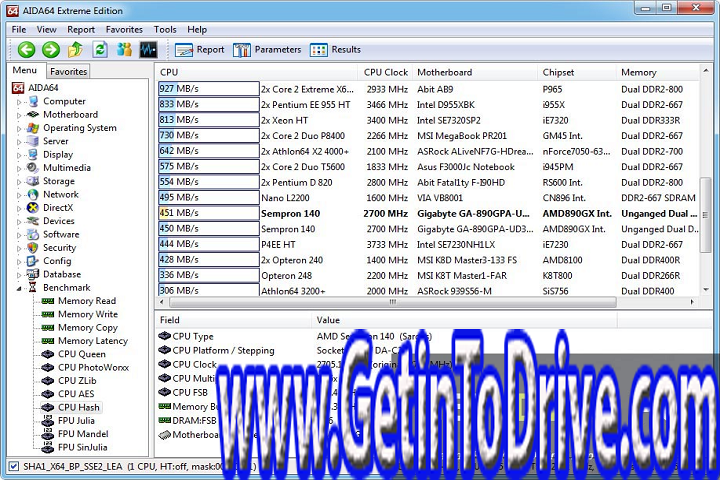
Task: Expand the Motherboard tree node arrow
Action: (x=19, y=115)
